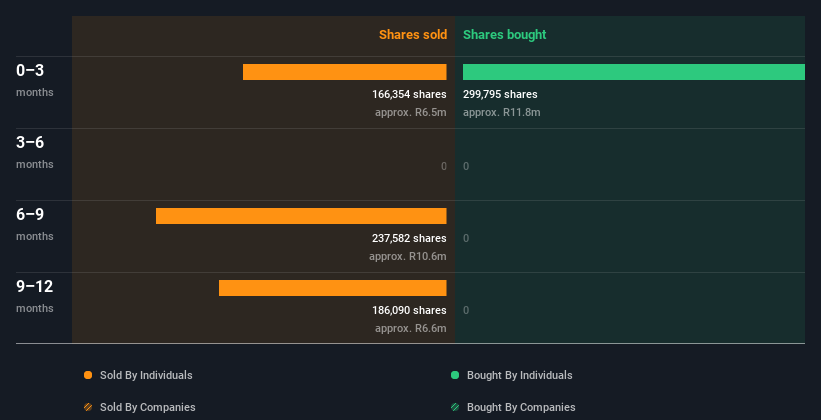
Task: Click the 0–3 months green bought bar
Action: click(634, 72)
